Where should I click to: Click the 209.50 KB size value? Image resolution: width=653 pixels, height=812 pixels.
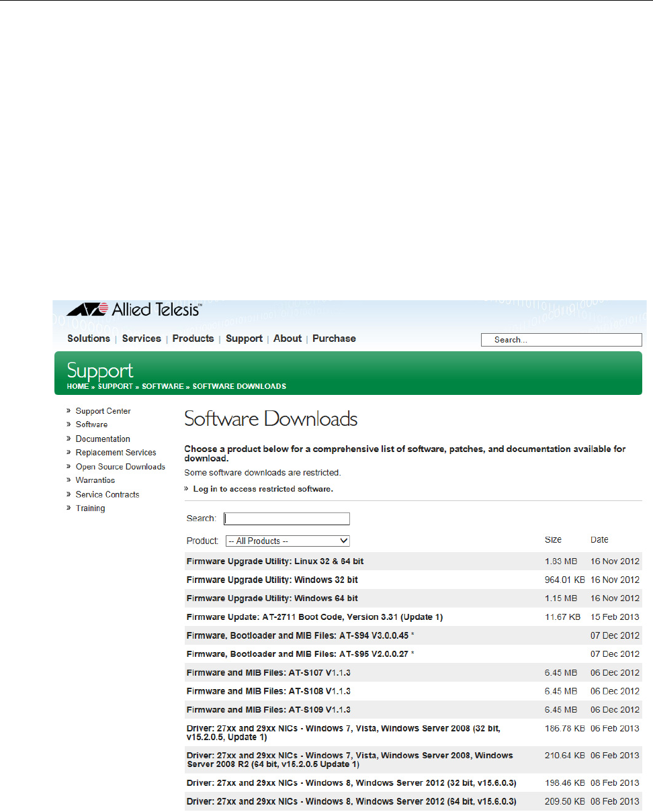(564, 801)
